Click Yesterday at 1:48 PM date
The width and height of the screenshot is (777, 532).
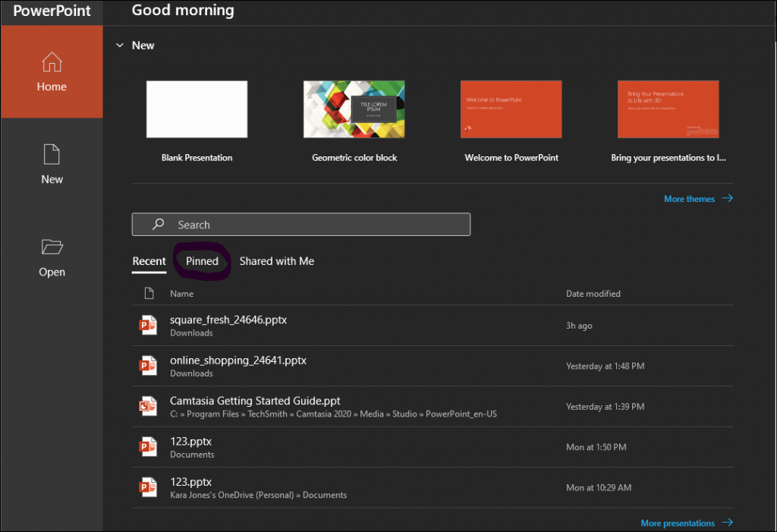click(605, 367)
